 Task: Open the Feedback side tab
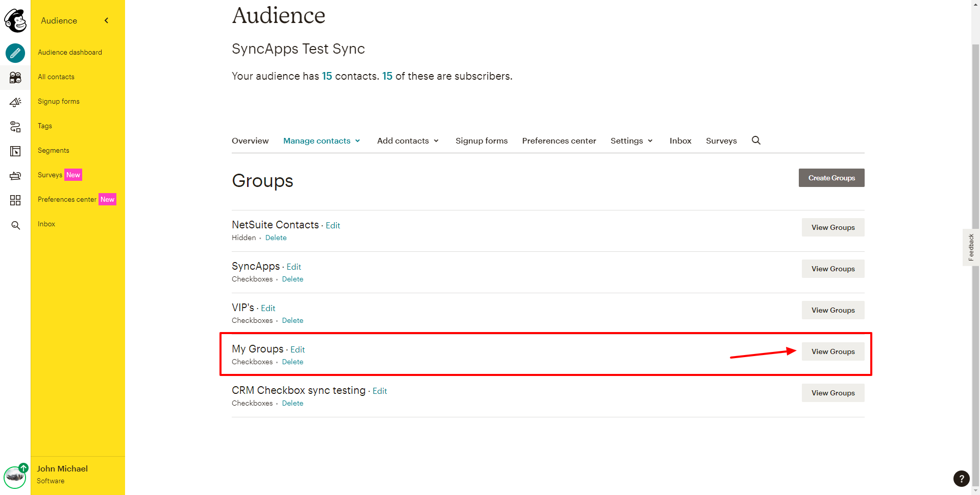(971, 247)
